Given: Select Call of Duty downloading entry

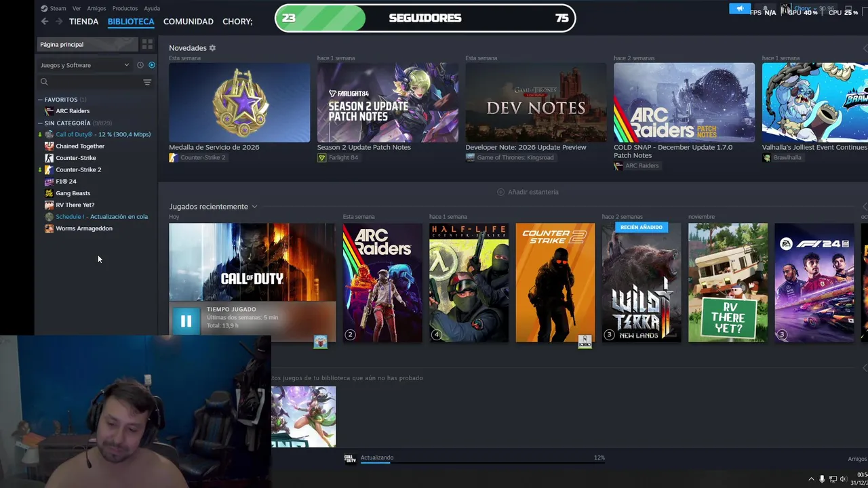Looking at the screenshot, I should (x=103, y=134).
